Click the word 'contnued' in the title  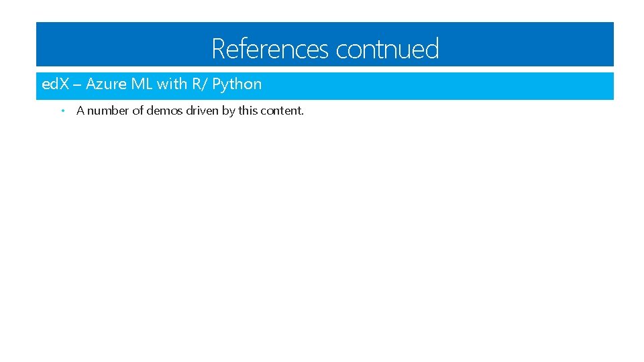[387, 48]
